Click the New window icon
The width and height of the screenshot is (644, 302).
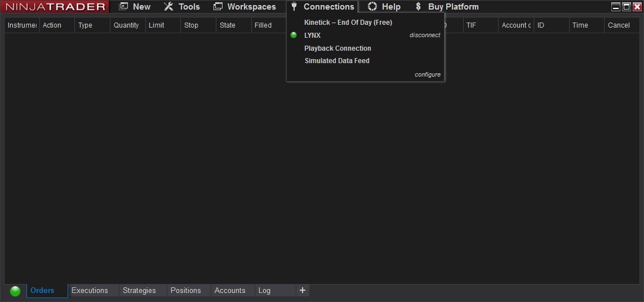[123, 6]
